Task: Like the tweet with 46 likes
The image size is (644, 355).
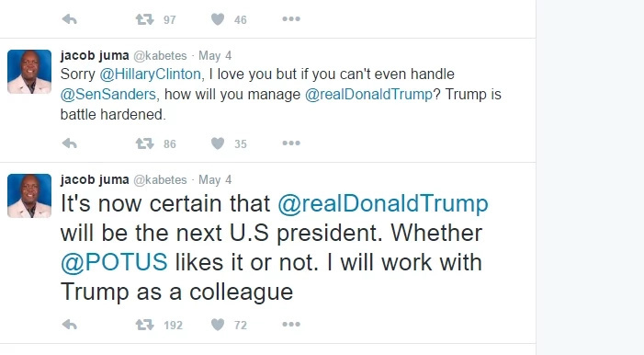Action: (x=218, y=19)
